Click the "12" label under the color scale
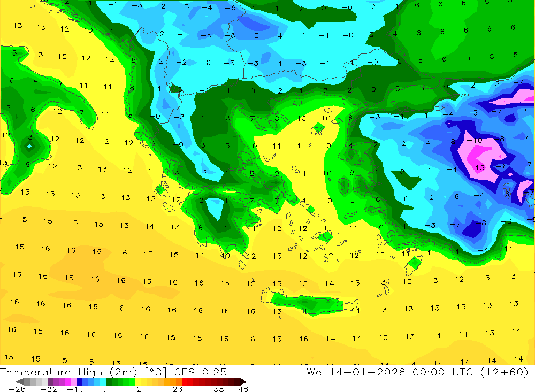This screenshot has width=535, height=392. click(136, 389)
